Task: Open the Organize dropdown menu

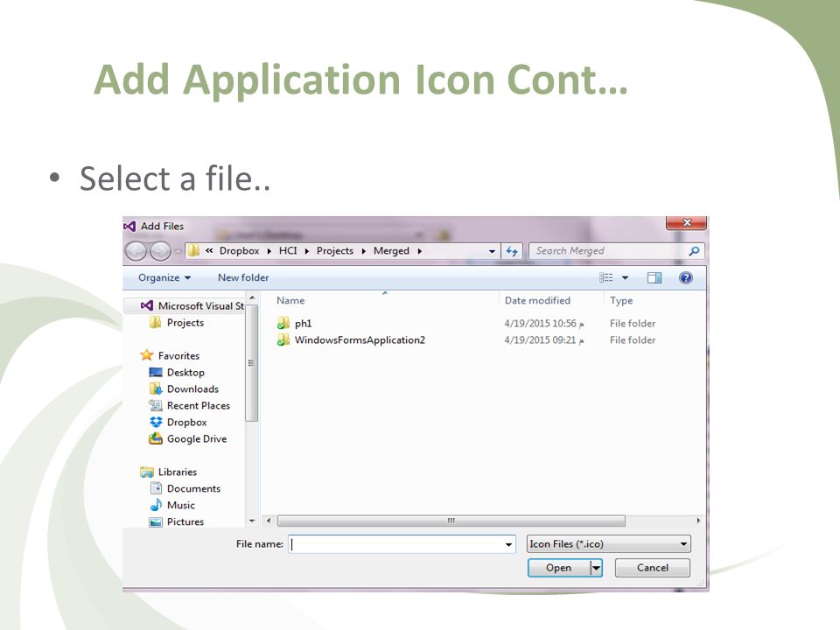Action: [164, 277]
